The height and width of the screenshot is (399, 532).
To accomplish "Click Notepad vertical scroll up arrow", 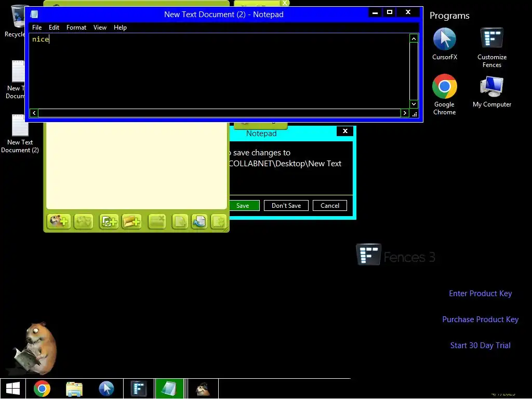I will coord(414,38).
